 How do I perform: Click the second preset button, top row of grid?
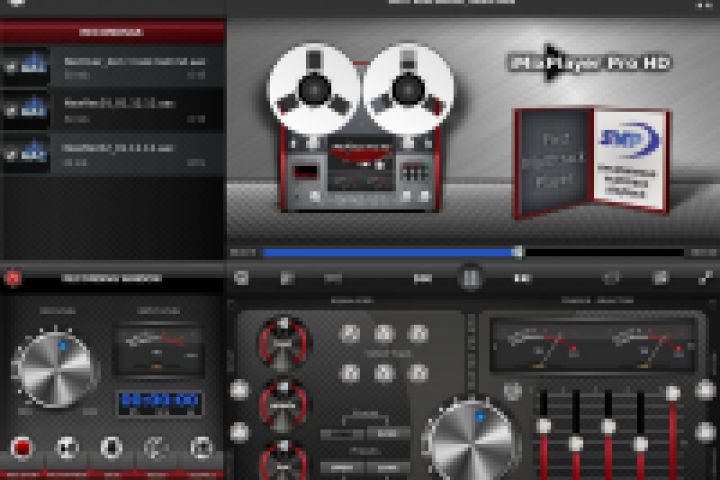click(x=384, y=333)
